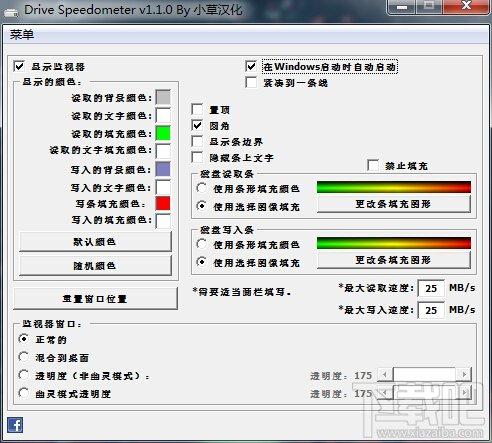Image resolution: width=492 pixels, height=443 pixels.
Task: Select 使用选择图像填充 under 磁盘写入条
Action: point(202,262)
